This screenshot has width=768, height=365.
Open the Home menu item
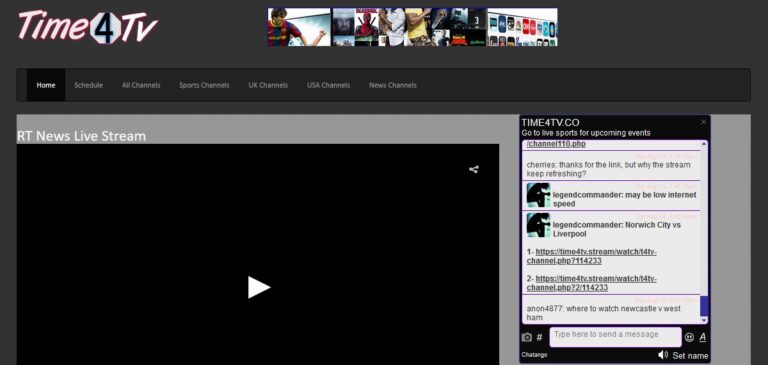46,85
